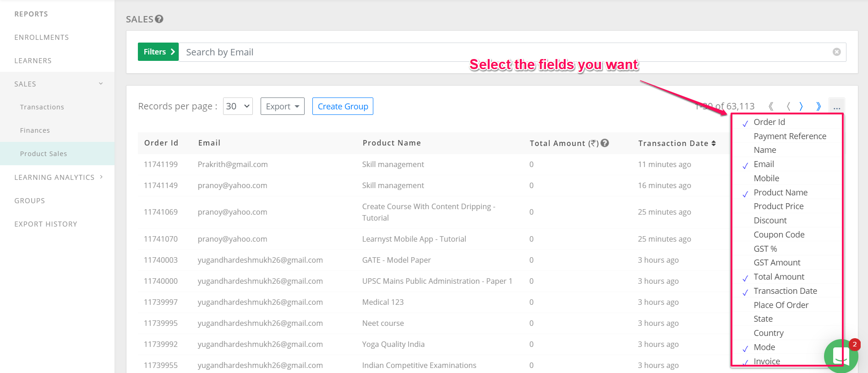Open Transactions under Sales
The height and width of the screenshot is (373, 868).
tap(42, 107)
